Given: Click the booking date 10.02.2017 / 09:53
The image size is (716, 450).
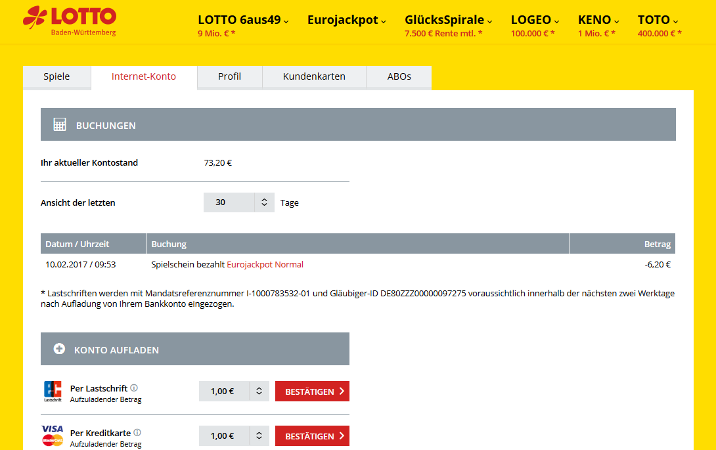Looking at the screenshot, I should [x=81, y=265].
